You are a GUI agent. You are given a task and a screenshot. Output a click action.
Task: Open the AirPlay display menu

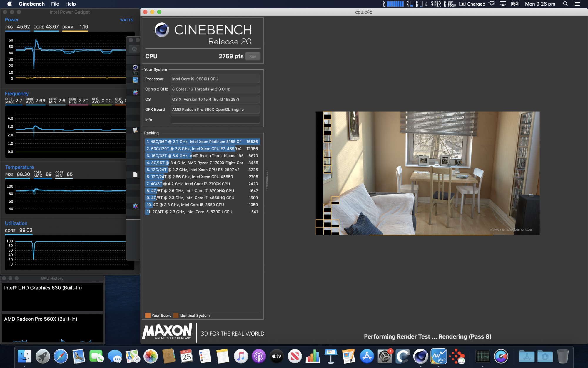point(503,4)
